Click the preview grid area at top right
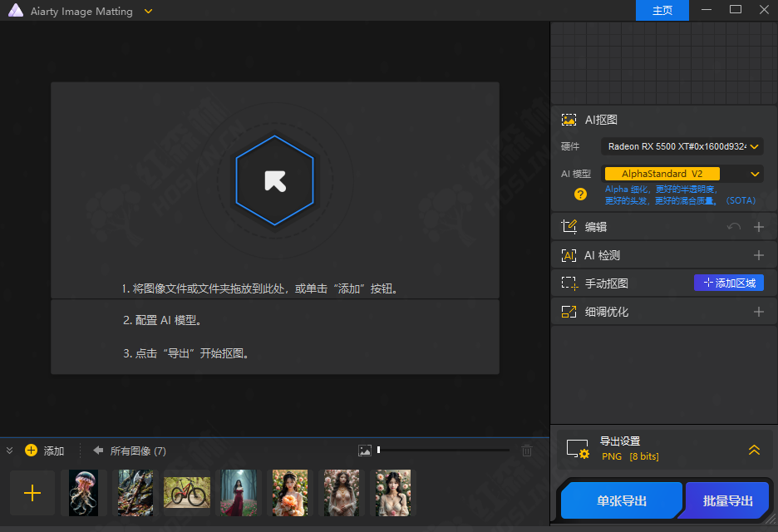 tap(664, 63)
